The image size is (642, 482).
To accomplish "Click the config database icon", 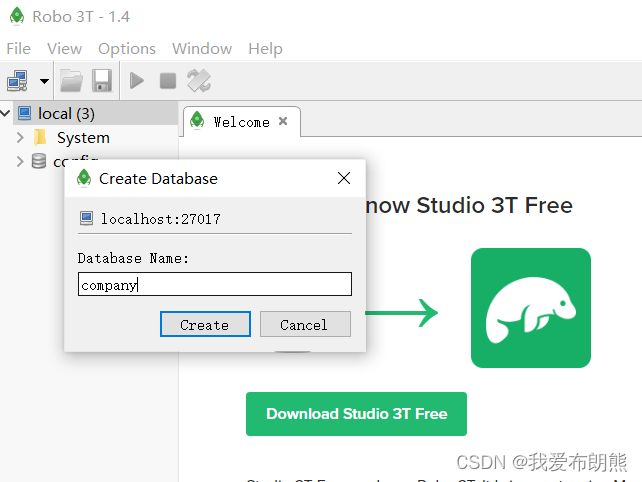I will click(x=39, y=161).
